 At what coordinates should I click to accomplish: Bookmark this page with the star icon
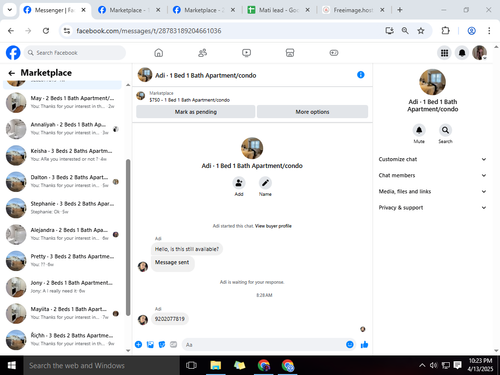(421, 31)
